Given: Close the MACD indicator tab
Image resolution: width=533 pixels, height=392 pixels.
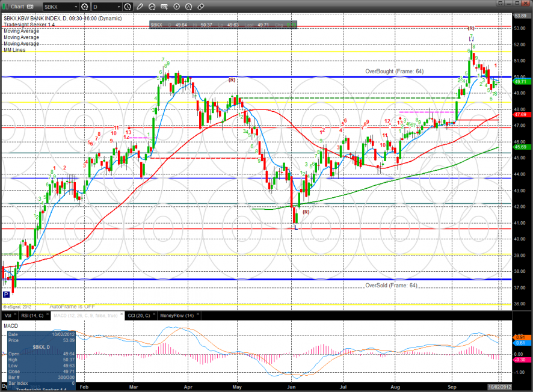Looking at the screenshot, I should [x=122, y=314].
